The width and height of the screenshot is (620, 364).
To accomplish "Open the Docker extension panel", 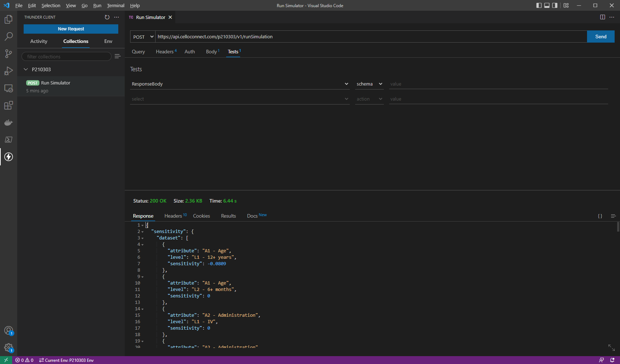I will [8, 122].
